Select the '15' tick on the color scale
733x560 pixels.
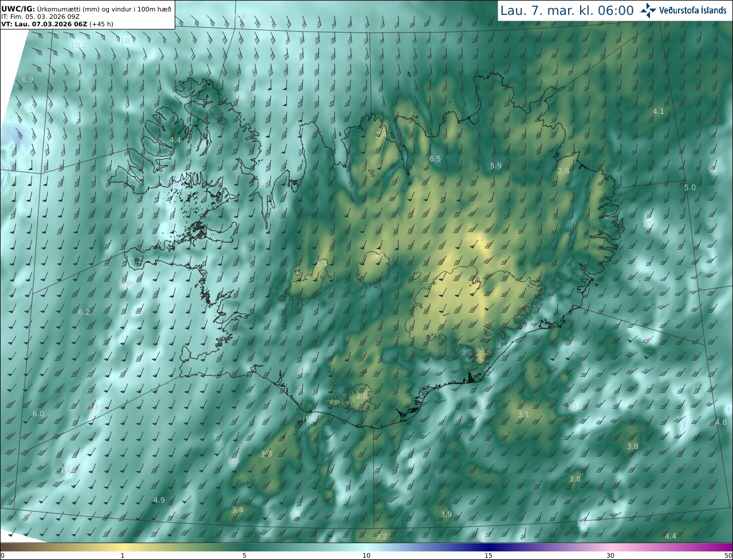(488, 555)
